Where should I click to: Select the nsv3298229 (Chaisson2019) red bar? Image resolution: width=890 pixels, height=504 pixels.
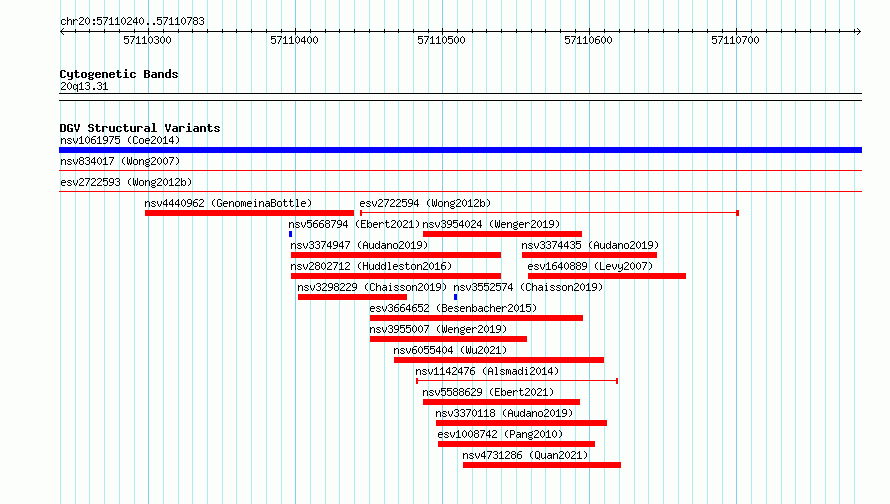click(352, 297)
